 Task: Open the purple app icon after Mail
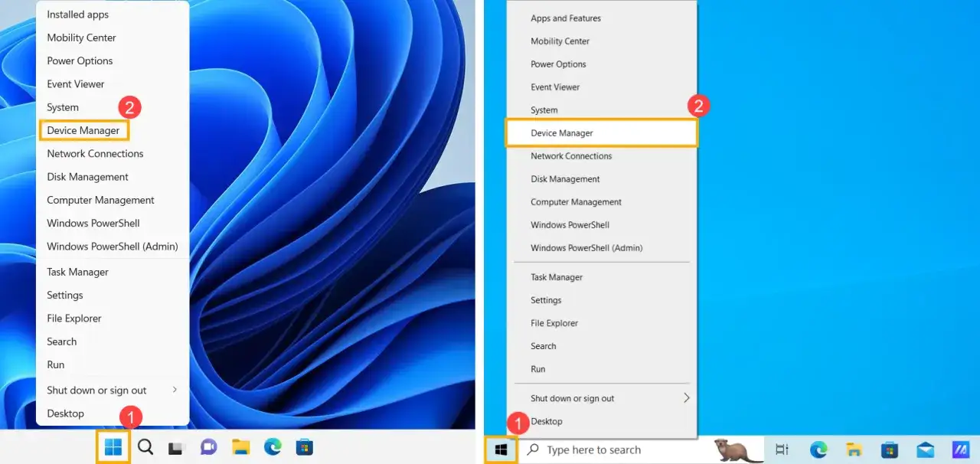click(961, 449)
